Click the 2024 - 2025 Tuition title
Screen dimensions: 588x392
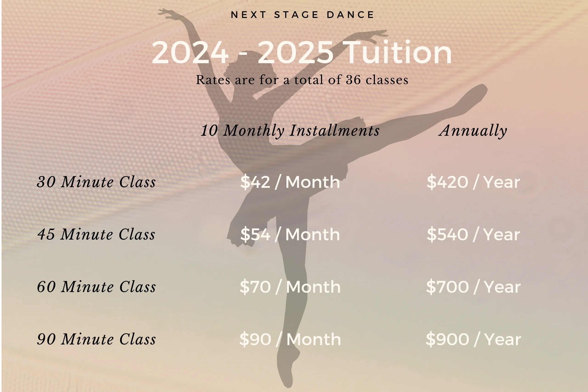pyautogui.click(x=302, y=53)
